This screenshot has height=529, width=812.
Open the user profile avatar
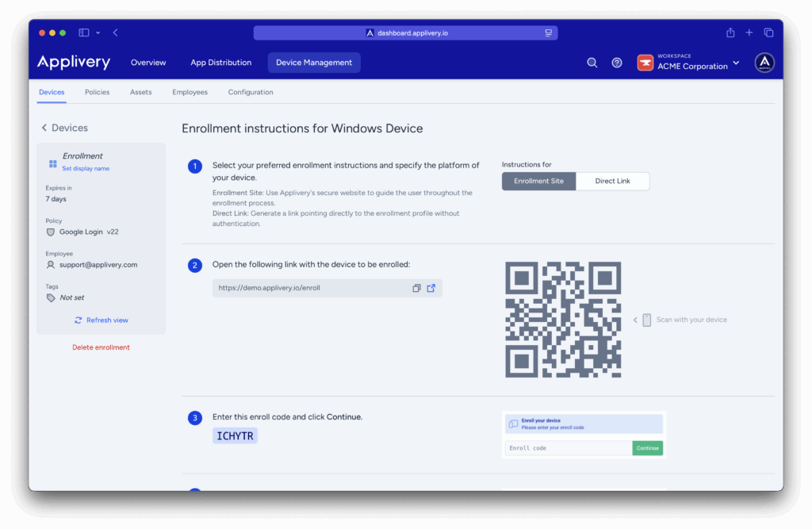point(764,63)
